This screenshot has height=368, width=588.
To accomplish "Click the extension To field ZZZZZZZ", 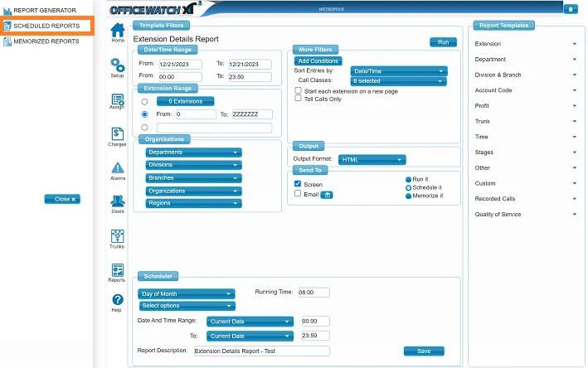I will click(x=252, y=114).
